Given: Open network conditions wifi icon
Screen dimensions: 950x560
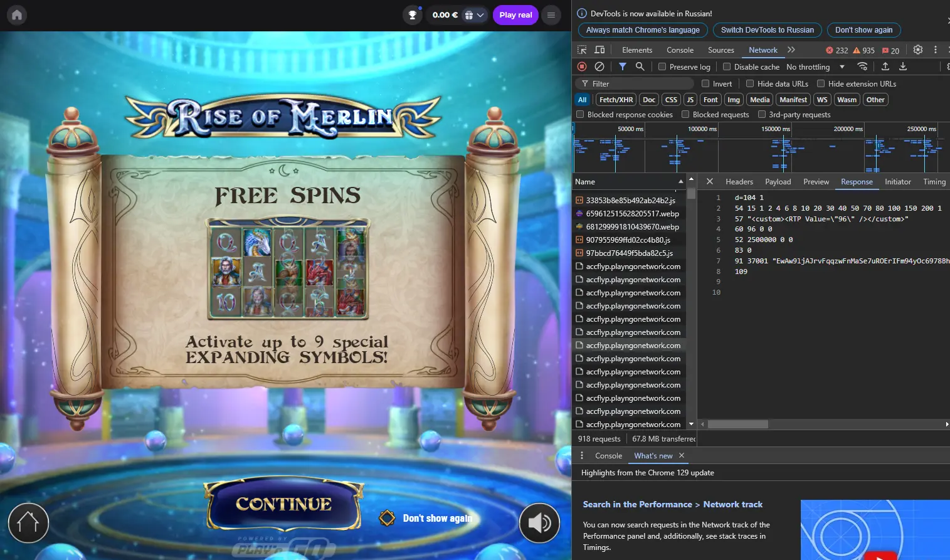Looking at the screenshot, I should pyautogui.click(x=863, y=66).
